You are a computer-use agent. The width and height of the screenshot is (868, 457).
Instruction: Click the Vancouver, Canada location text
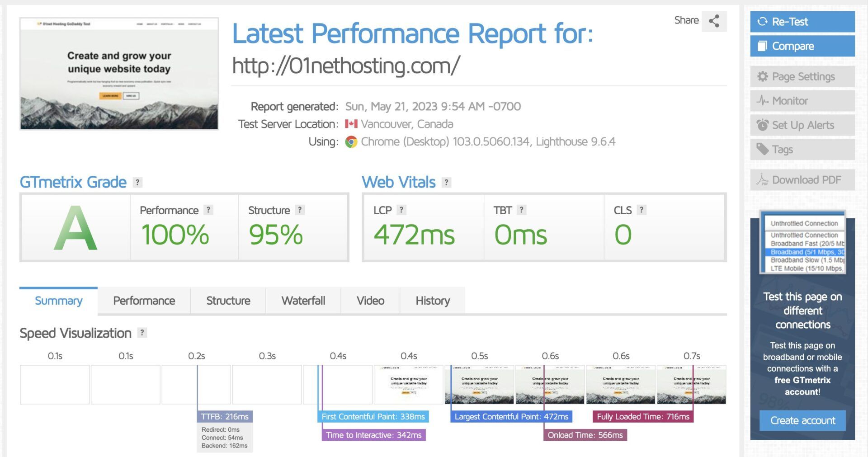pos(407,124)
